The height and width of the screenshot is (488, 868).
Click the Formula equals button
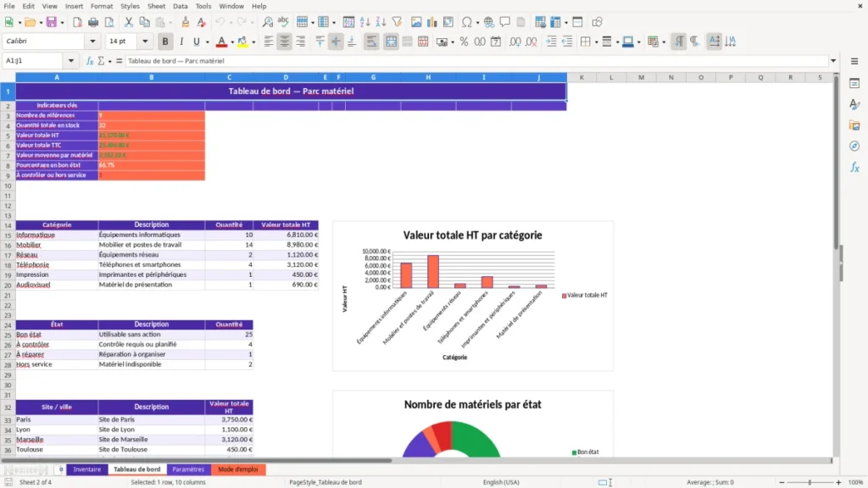(119, 61)
